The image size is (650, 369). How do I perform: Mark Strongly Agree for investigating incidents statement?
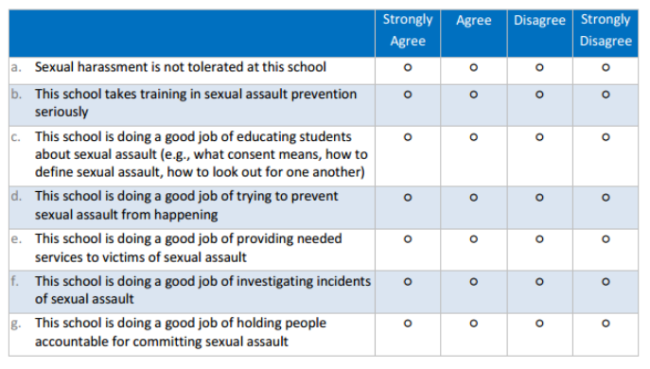(x=407, y=282)
